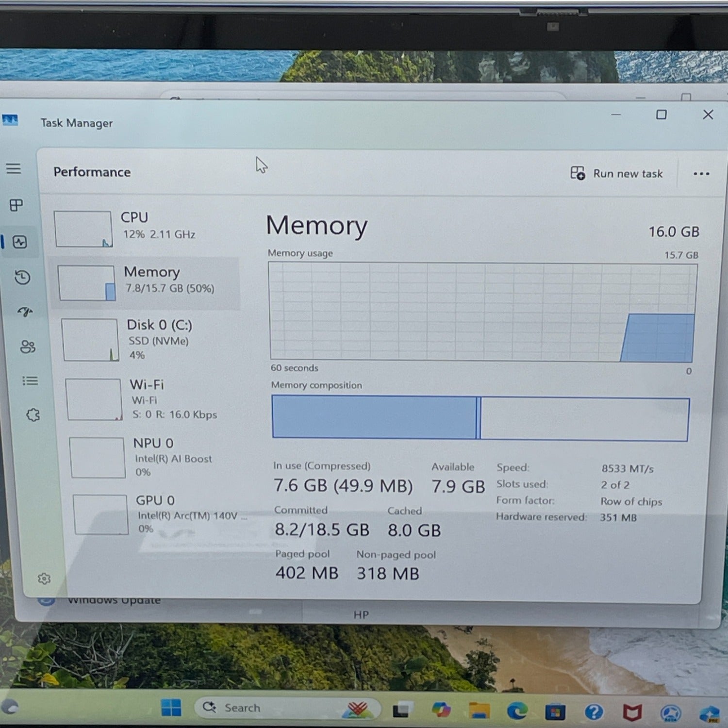Open the Details list icon

coord(30,381)
